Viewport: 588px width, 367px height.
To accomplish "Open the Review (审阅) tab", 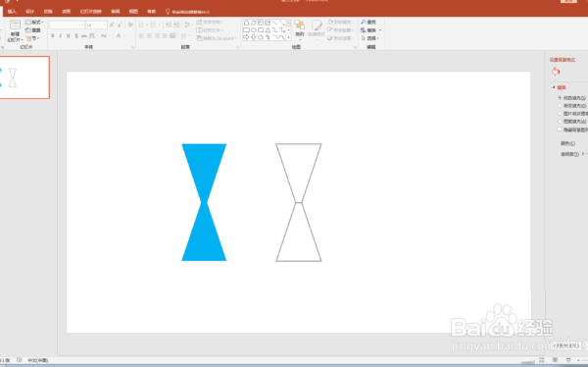I will (115, 12).
